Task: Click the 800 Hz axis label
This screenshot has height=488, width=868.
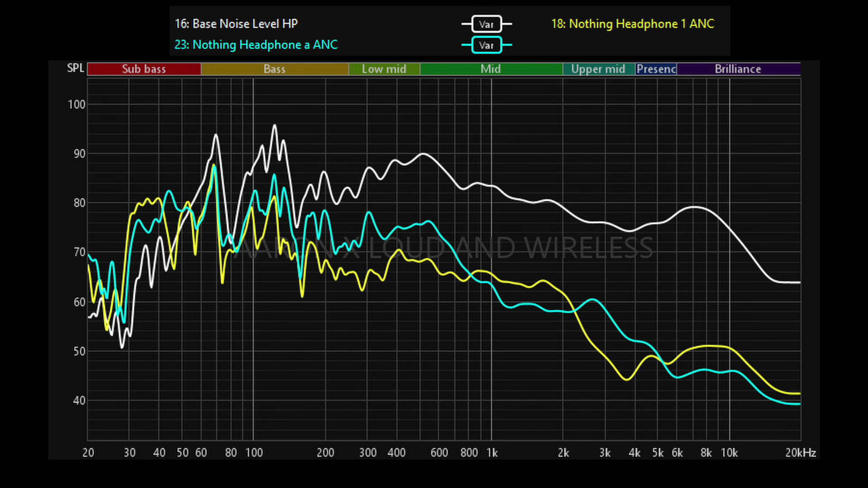Action: pyautogui.click(x=469, y=453)
